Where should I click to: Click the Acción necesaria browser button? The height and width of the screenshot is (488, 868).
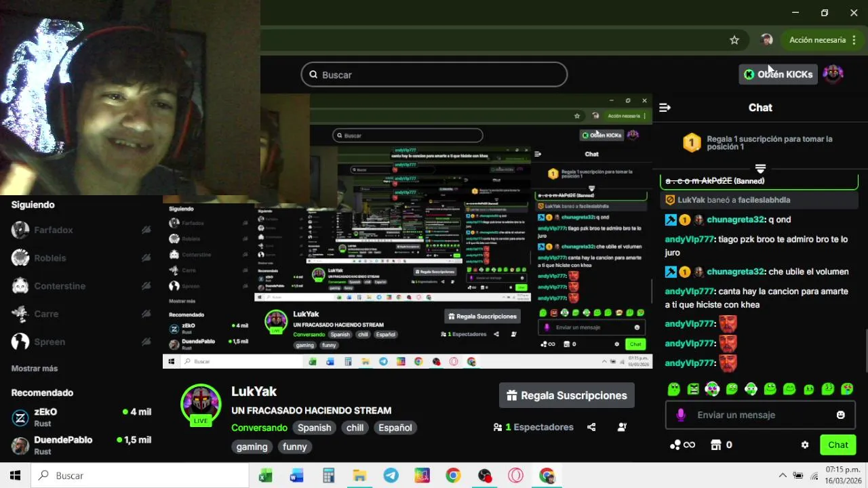[x=821, y=40]
